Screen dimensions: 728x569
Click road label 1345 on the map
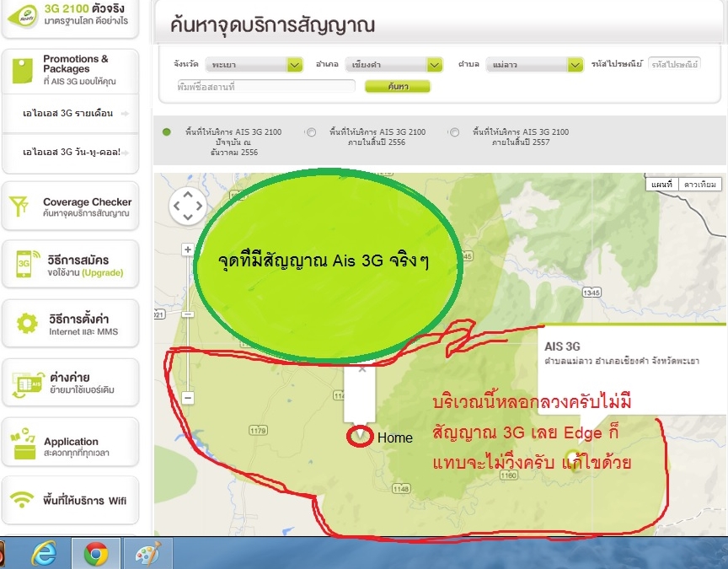591,293
